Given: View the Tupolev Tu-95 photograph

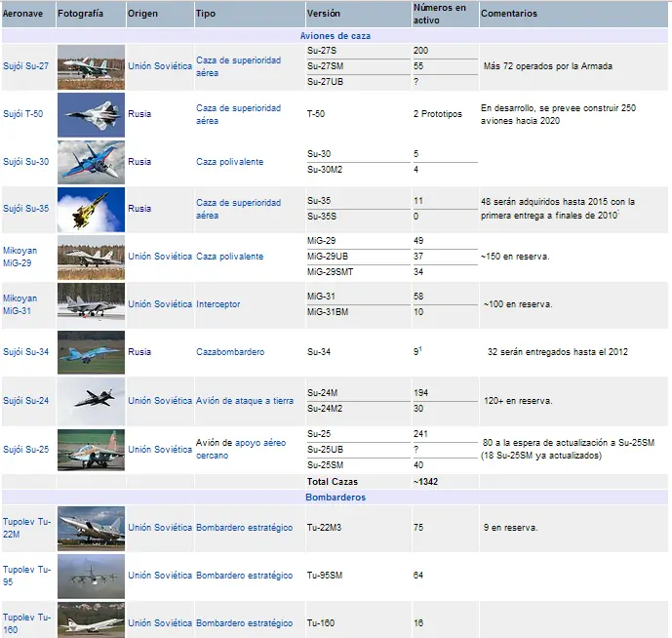Looking at the screenshot, I should click(92, 577).
